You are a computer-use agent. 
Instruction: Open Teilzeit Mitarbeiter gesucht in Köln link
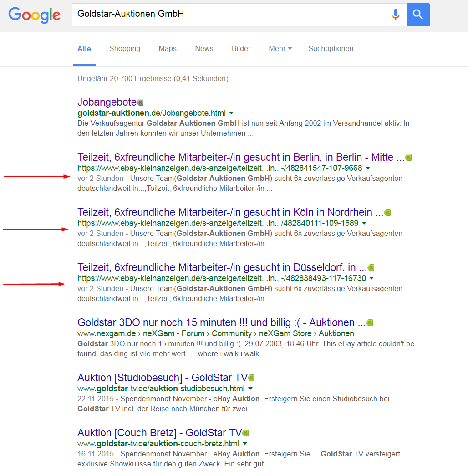tap(230, 212)
